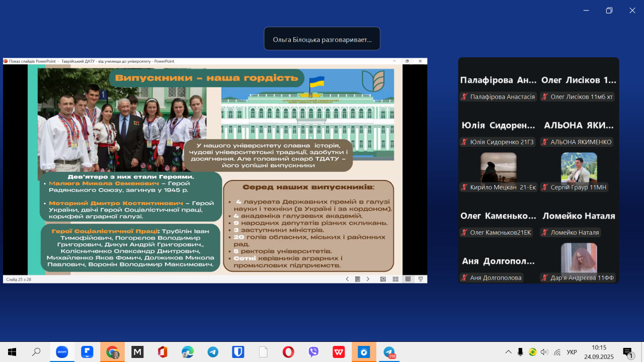Viewport: 644px width, 362px height.
Task: Advance to next slide in PowerPoint slideshow
Action: point(368,279)
